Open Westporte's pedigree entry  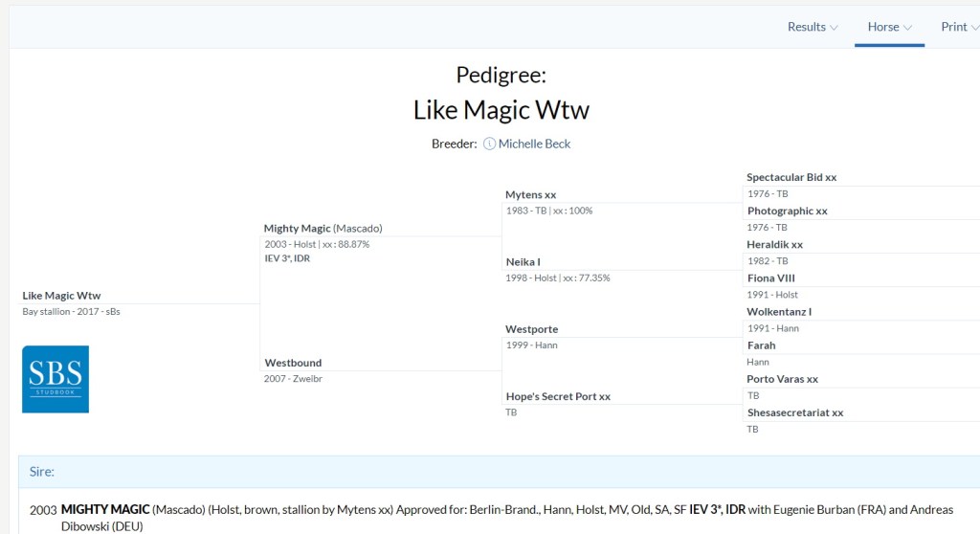531,329
